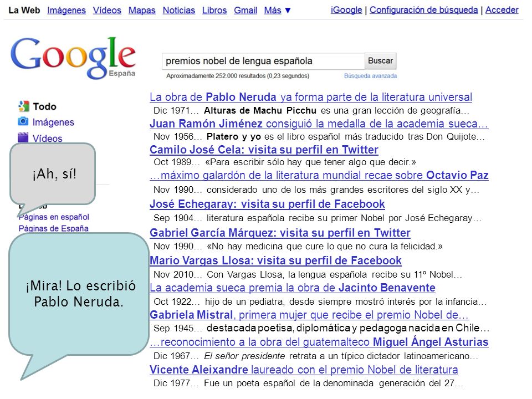
Task: Open Gabriel García Márquez Twitter result
Action: [x=280, y=233]
